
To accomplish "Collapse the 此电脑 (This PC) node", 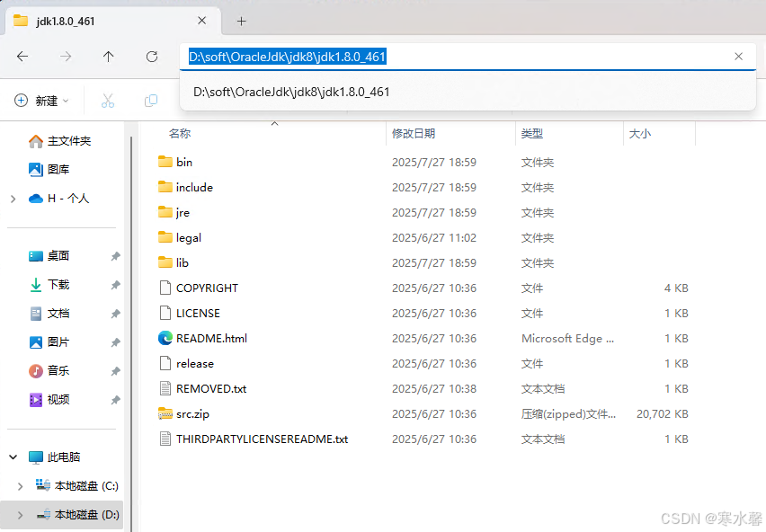I will 13,457.
